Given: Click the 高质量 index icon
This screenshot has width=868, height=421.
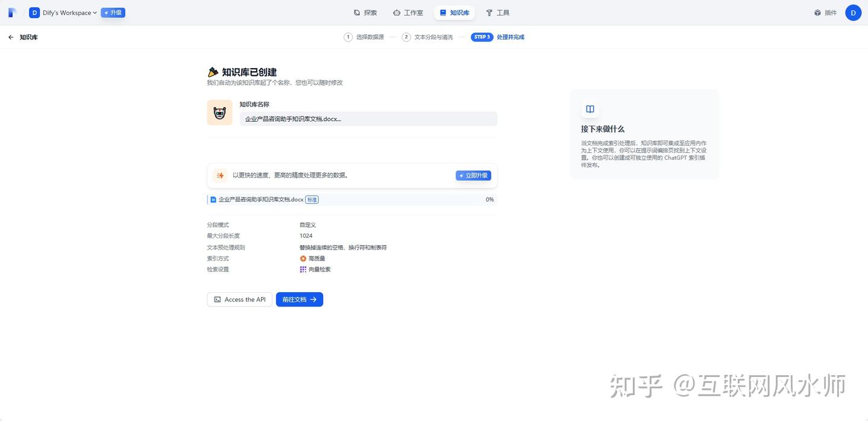Looking at the screenshot, I should pyautogui.click(x=303, y=258).
